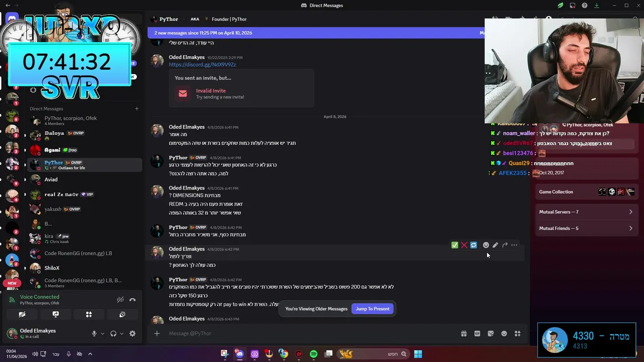Click the blue repeat reaction on hovered message
The width and height of the screenshot is (644, 362).
point(473,245)
